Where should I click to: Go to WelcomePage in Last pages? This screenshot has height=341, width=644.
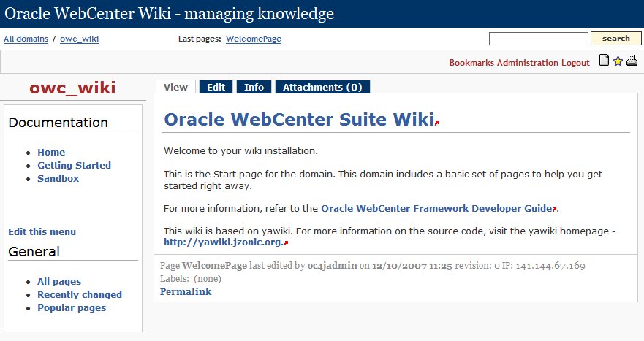pyautogui.click(x=254, y=39)
